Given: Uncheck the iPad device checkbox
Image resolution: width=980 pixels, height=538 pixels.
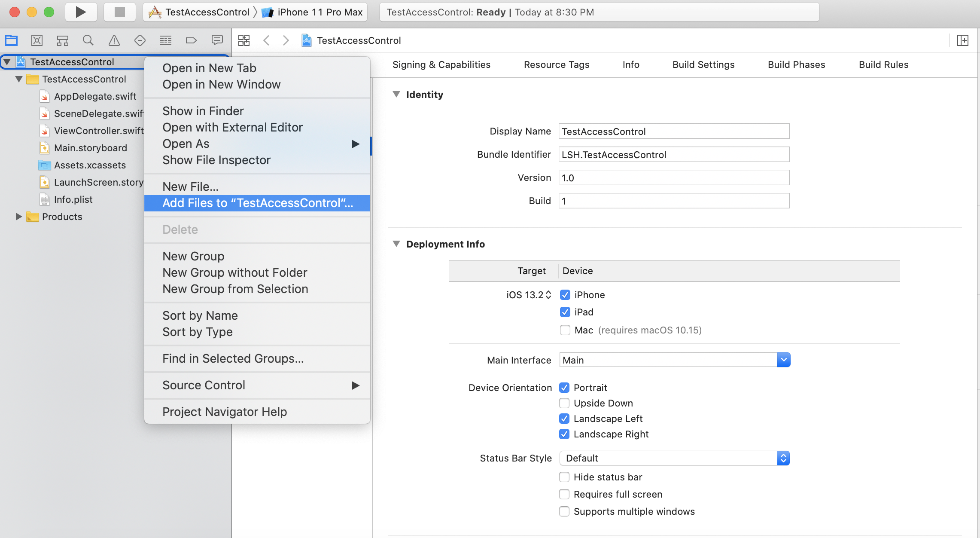Looking at the screenshot, I should click(565, 312).
